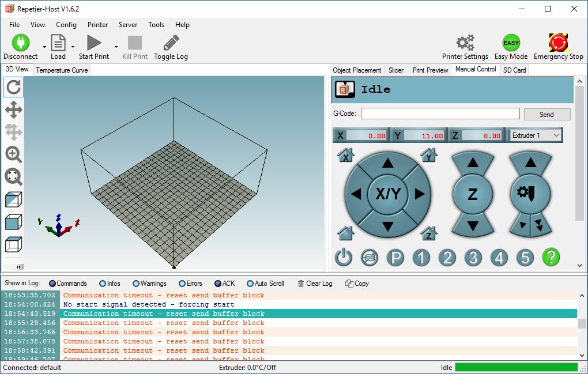Click the park position P button
Screen dimensions: 588x374
point(395,258)
